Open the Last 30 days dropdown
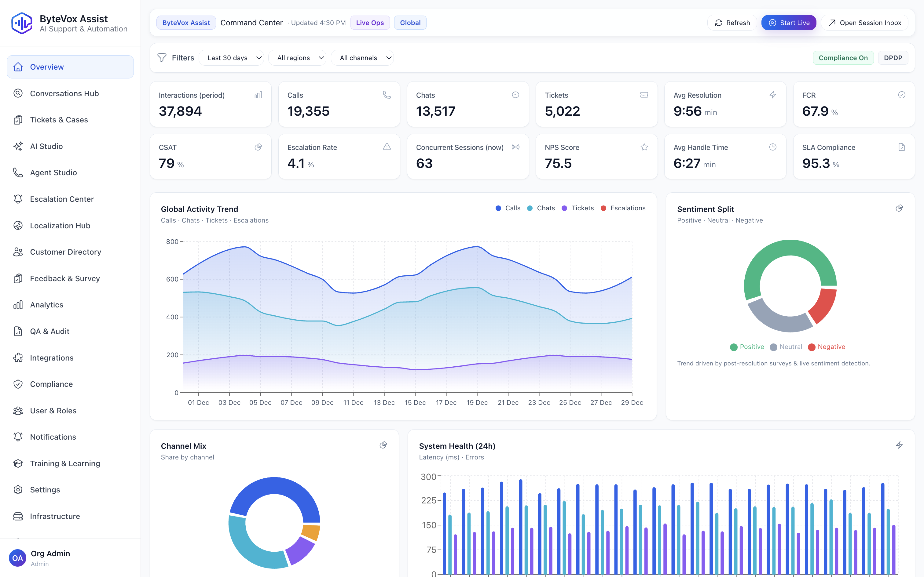 (x=231, y=58)
